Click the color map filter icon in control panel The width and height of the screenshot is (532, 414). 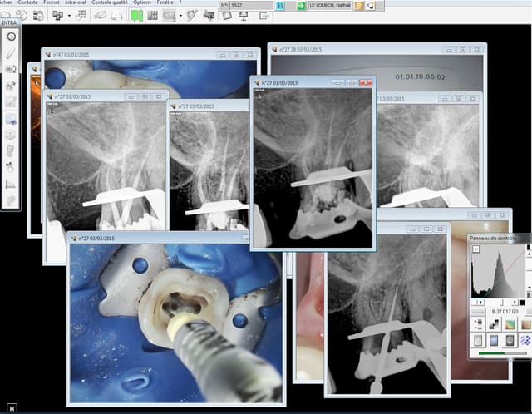point(510,324)
